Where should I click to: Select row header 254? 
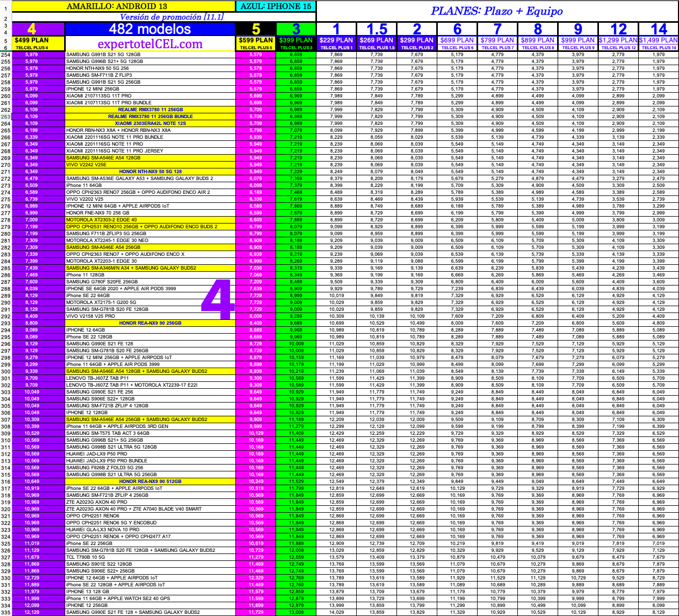[6, 55]
